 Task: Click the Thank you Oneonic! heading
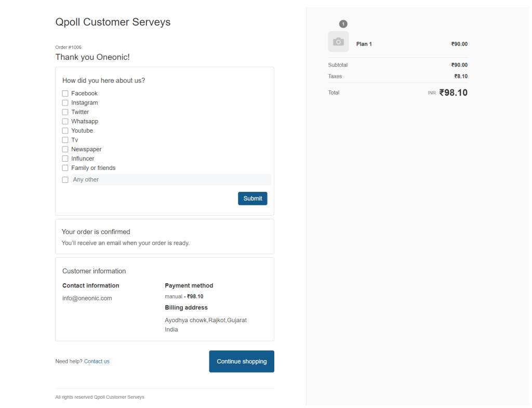point(92,57)
